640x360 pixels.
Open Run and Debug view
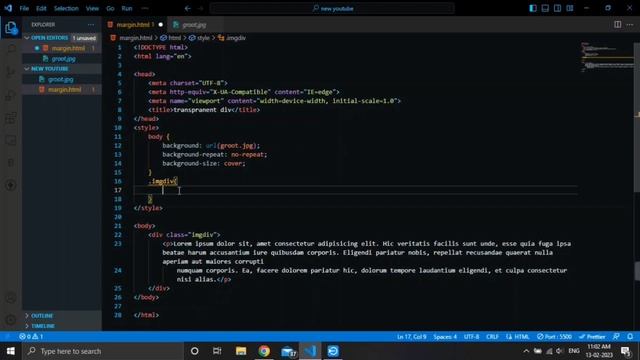11,96
